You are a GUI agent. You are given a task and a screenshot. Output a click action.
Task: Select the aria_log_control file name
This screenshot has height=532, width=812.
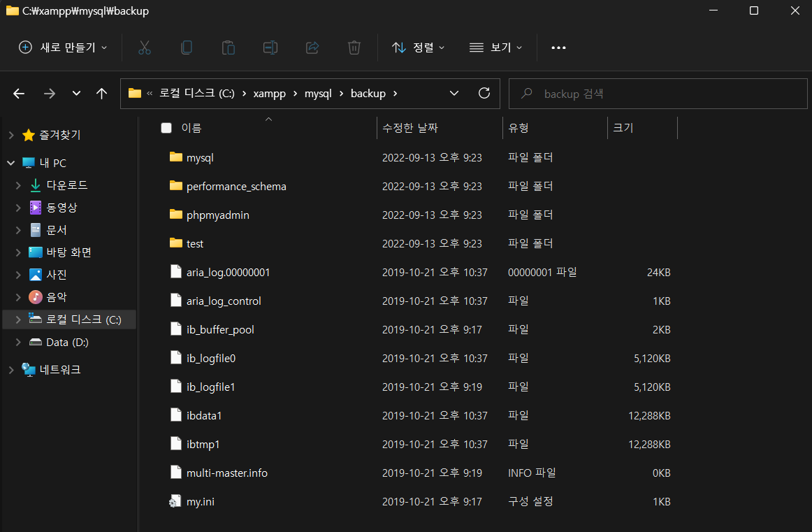tap(224, 301)
